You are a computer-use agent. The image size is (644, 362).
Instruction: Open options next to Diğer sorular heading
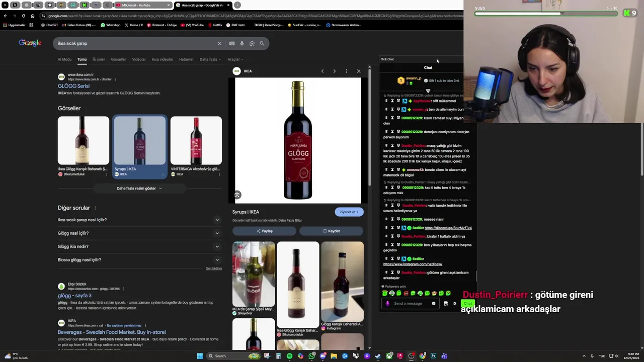(95, 208)
